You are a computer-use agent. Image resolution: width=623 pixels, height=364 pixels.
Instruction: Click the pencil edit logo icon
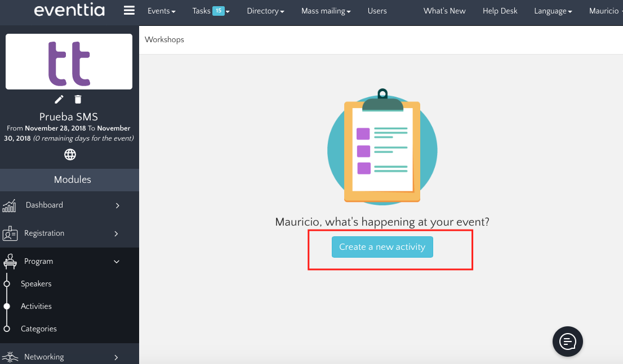coord(59,100)
